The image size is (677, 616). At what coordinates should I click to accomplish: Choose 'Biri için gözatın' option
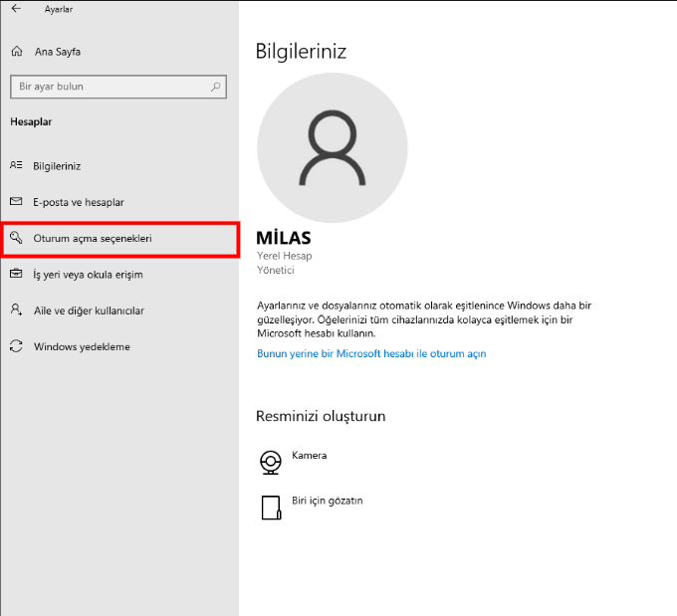click(x=328, y=501)
